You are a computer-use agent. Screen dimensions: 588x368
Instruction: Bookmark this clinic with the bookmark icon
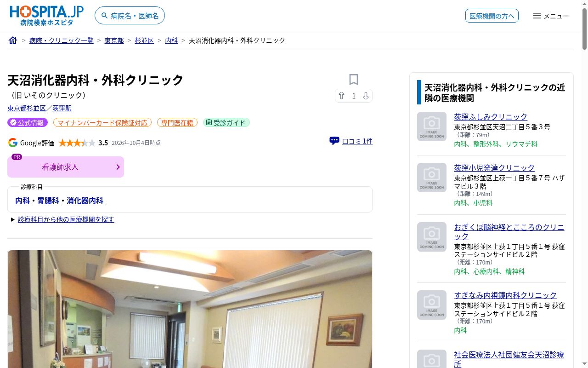(353, 80)
